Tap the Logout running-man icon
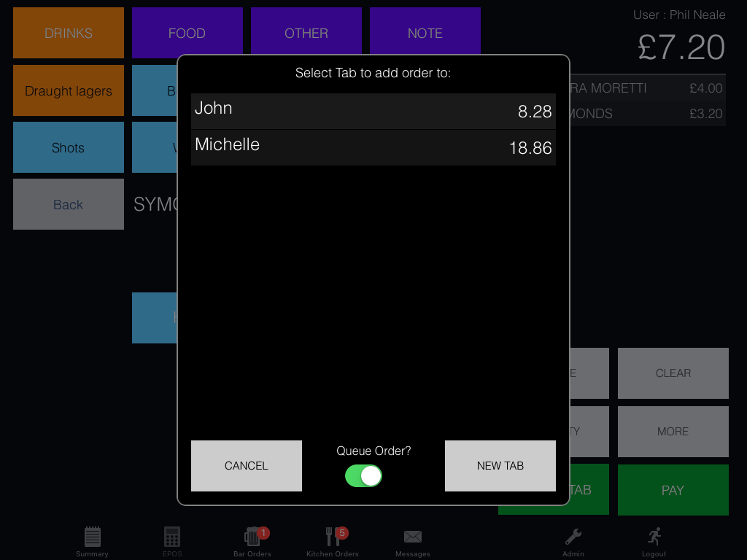The height and width of the screenshot is (560, 747). 654,538
